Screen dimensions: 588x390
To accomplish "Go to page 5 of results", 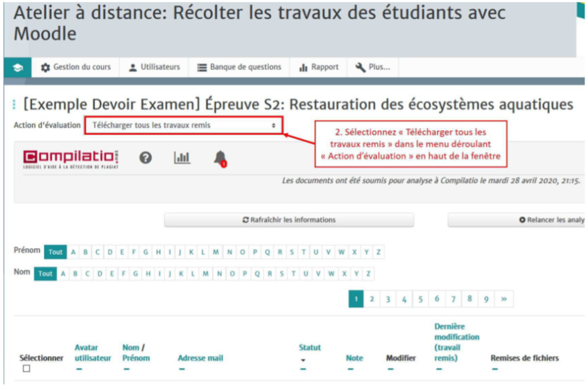I will point(420,299).
